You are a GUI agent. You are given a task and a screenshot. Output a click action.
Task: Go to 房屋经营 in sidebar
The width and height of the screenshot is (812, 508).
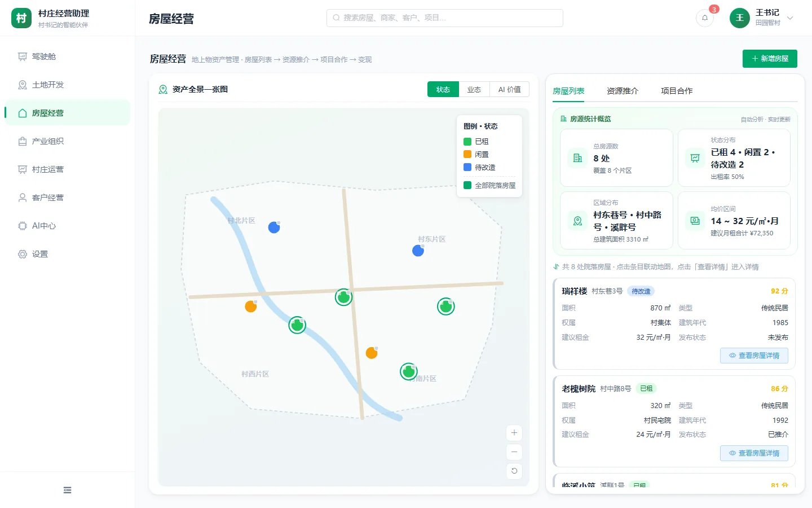[68, 113]
